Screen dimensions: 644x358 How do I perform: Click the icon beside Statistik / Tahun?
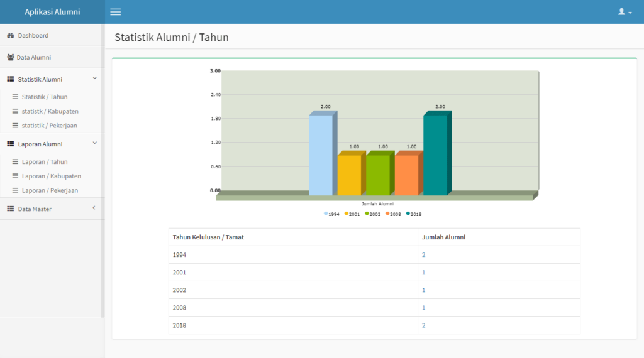click(x=16, y=97)
